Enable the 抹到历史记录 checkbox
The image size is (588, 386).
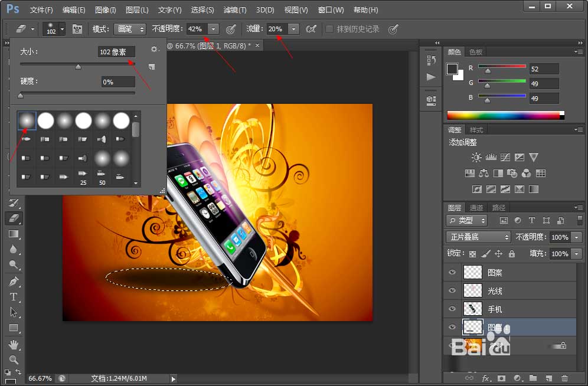coord(329,29)
